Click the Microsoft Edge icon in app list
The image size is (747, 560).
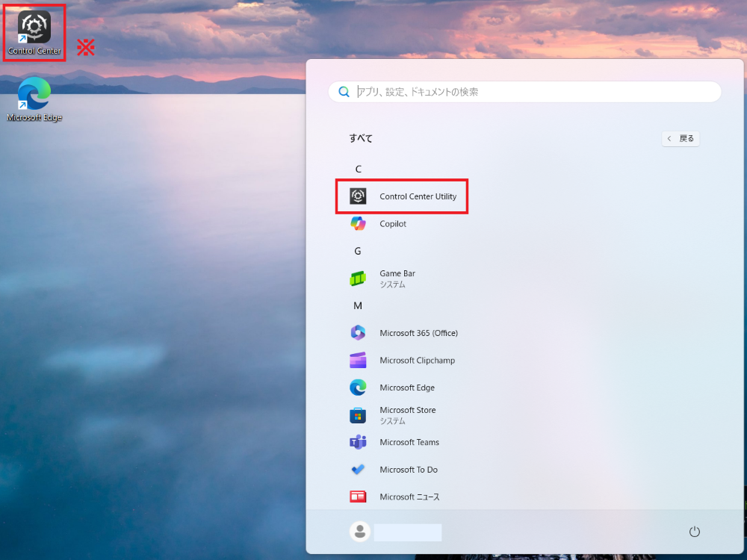click(x=358, y=387)
